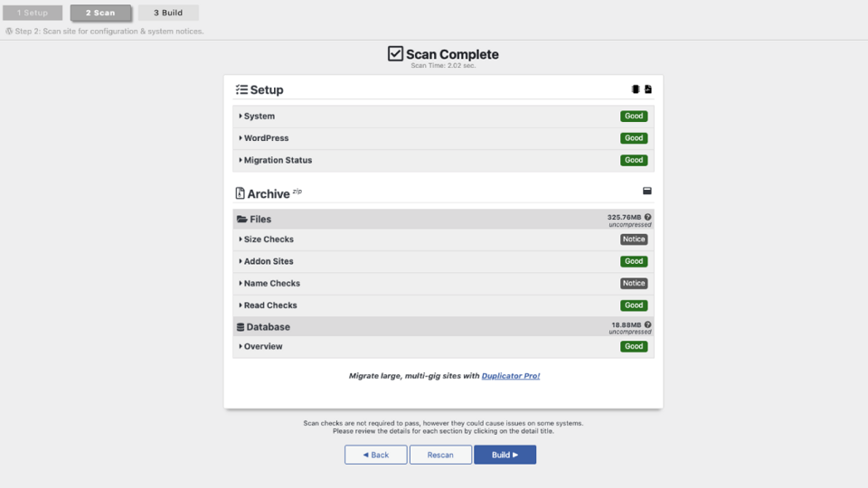Click the help icon beside 325.76MB
This screenshot has height=488, width=868.
647,218
